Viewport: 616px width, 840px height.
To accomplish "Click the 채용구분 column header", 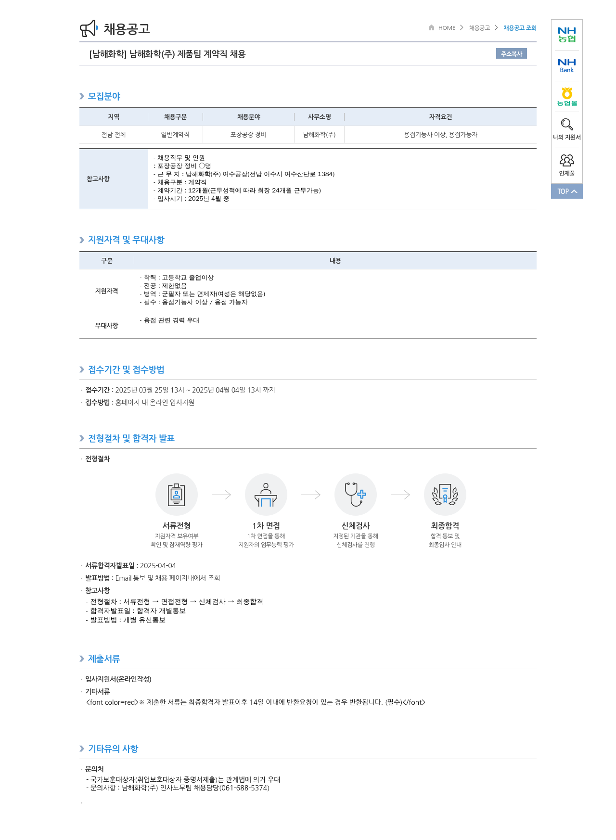I will point(175,117).
